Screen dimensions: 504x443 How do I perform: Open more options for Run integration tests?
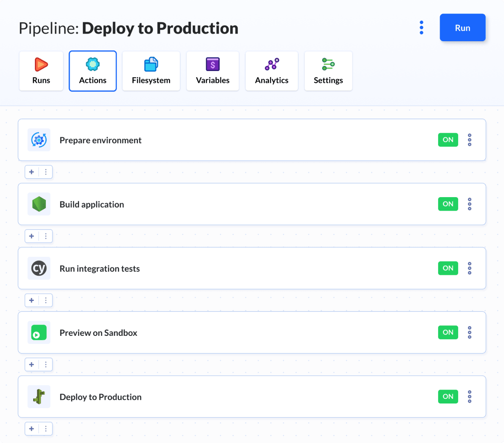pos(470,268)
